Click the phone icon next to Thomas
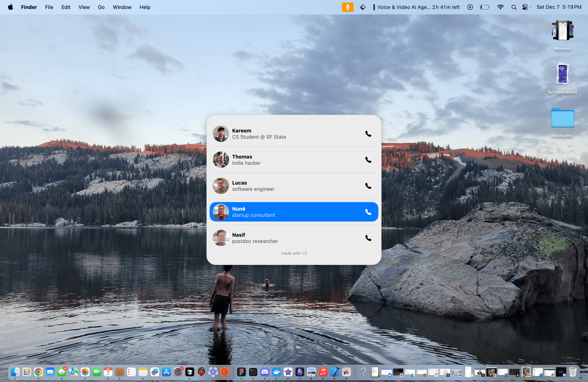Image resolution: width=588 pixels, height=382 pixels. (368, 160)
